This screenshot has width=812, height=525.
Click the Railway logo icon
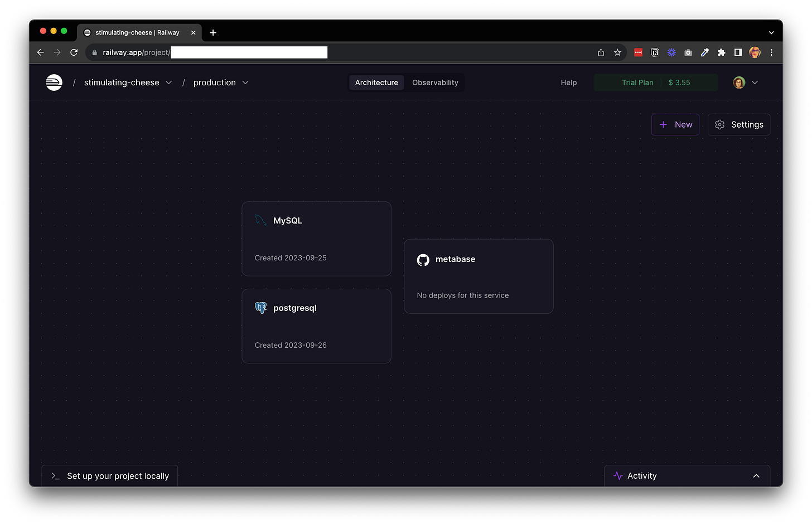click(54, 82)
